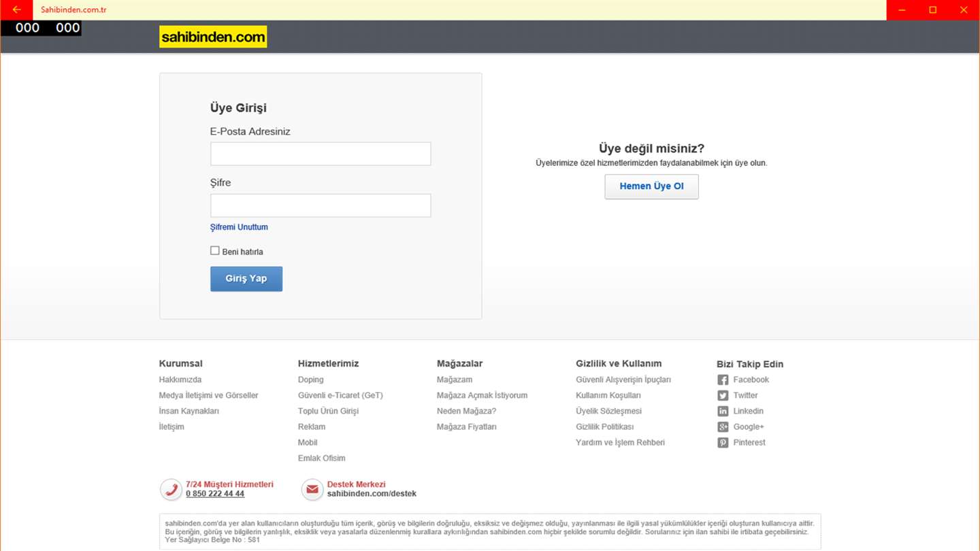Open the Kullanım Koşulları link
The image size is (980, 551).
click(608, 395)
